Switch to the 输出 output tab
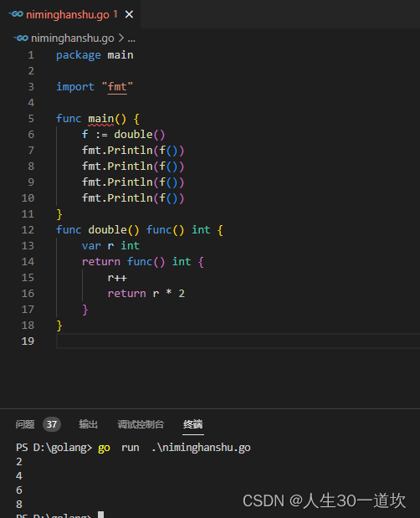 pos(88,424)
